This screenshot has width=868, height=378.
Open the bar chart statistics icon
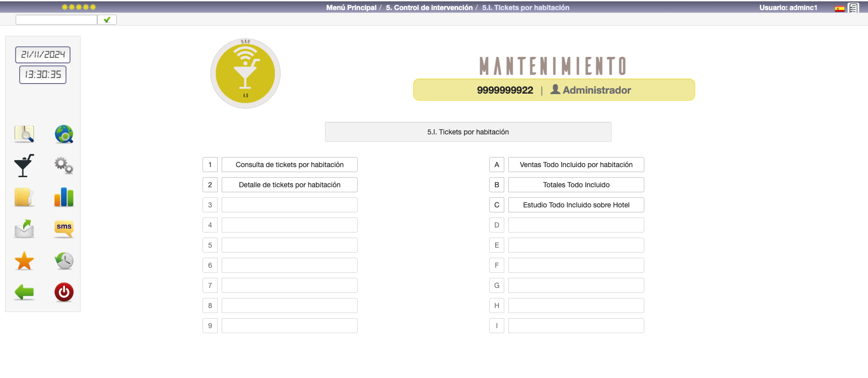(x=64, y=197)
